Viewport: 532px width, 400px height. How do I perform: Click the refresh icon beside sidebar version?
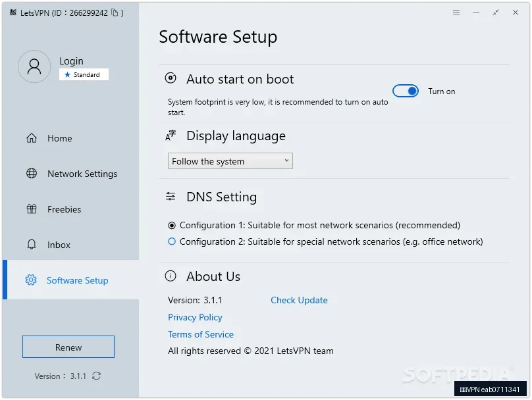coord(97,376)
